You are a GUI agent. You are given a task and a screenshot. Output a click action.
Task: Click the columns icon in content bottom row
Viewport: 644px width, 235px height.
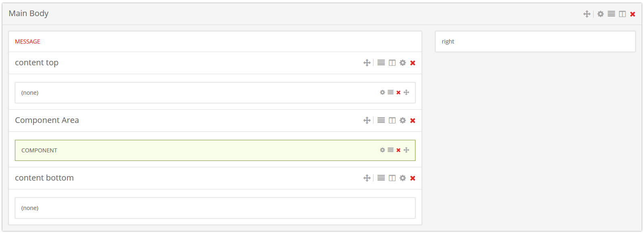coord(392,178)
